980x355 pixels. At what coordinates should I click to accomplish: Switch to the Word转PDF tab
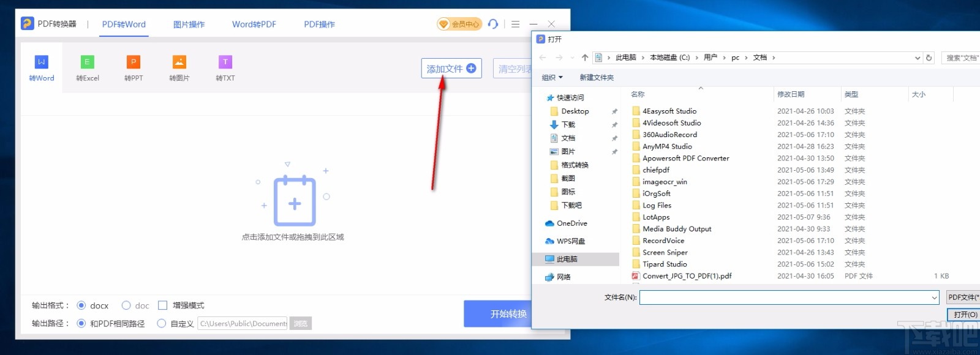[254, 24]
